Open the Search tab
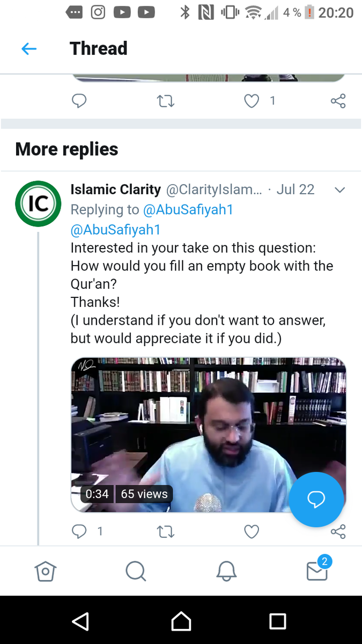The height and width of the screenshot is (644, 362). (x=136, y=571)
